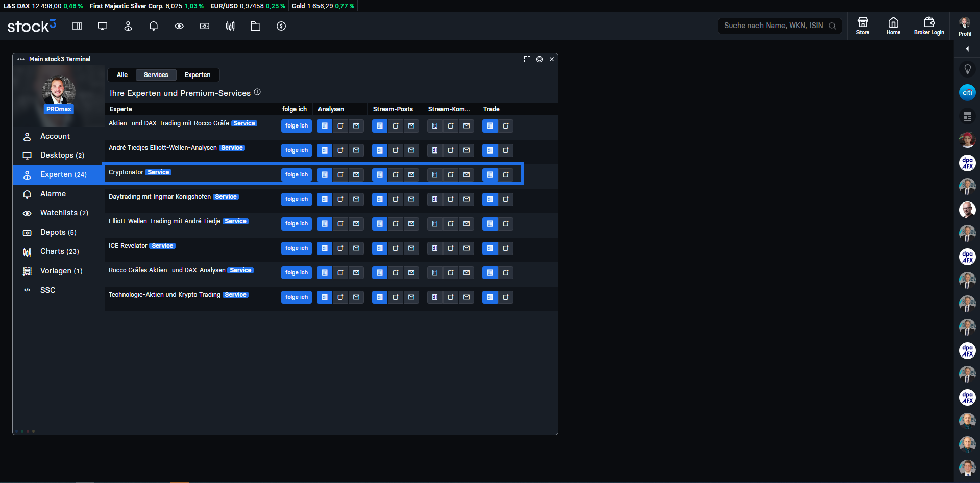Screen dimensions: 980x483
Task: Toggle Trade push for ICE Revelator row
Action: click(x=506, y=248)
